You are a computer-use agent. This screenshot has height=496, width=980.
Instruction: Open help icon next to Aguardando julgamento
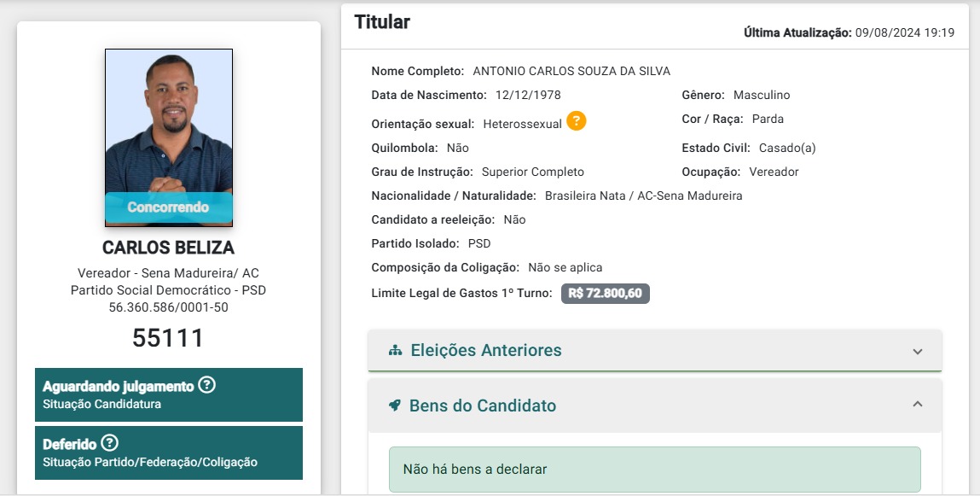point(207,385)
